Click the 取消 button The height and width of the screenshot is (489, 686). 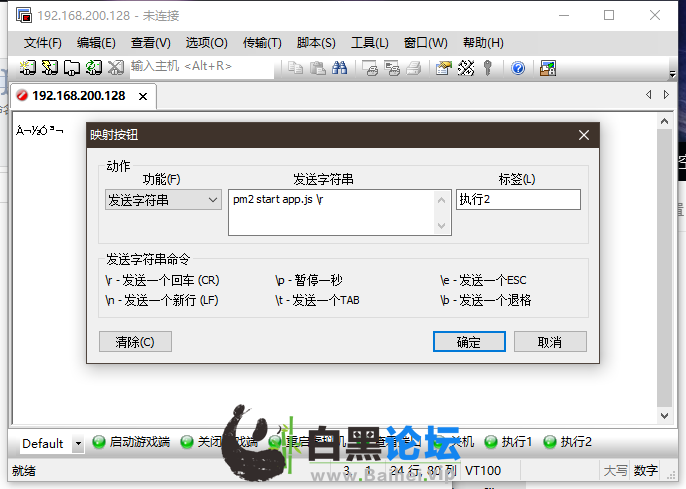tap(550, 342)
